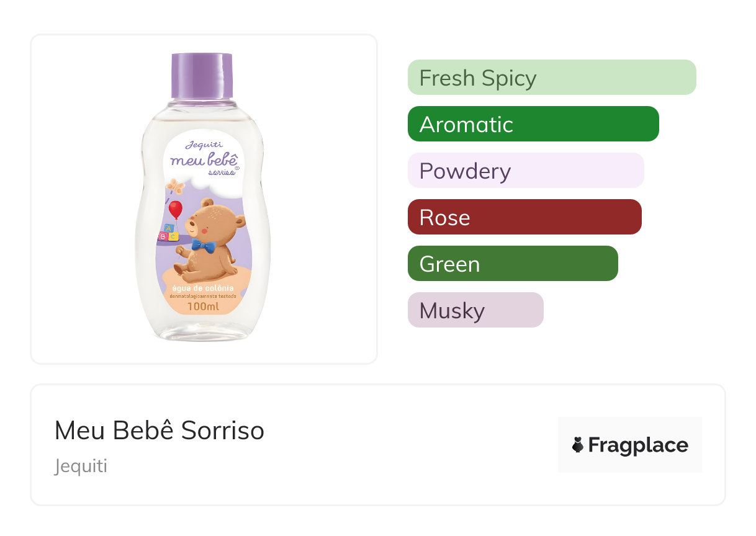Open the Meu Bebê Sorriso title
This screenshot has height=536, width=756.
coord(160,431)
